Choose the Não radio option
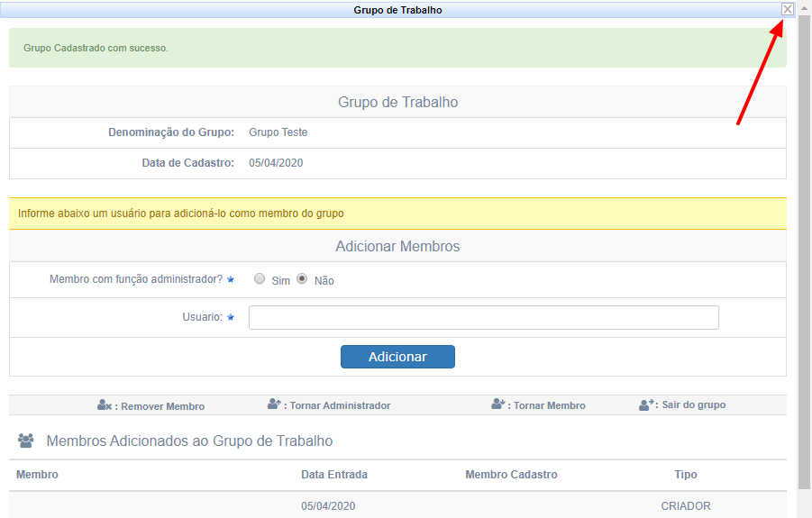The width and height of the screenshot is (812, 518). tap(302, 279)
